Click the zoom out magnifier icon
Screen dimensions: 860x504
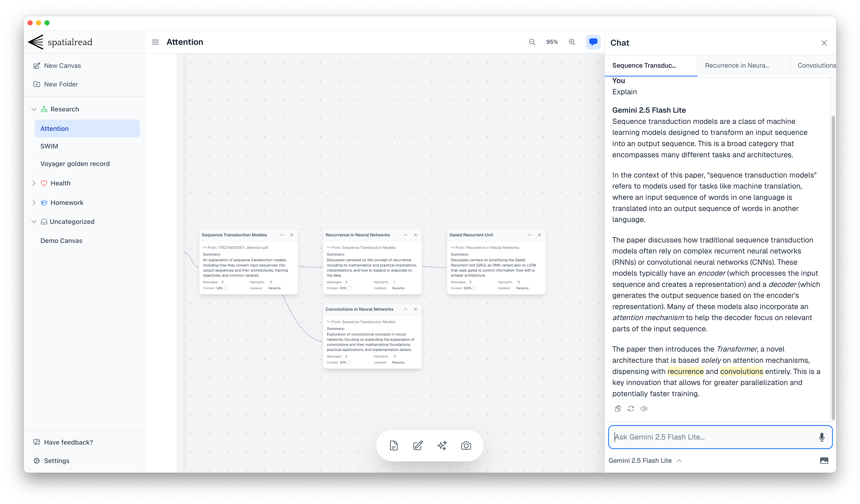coord(532,42)
